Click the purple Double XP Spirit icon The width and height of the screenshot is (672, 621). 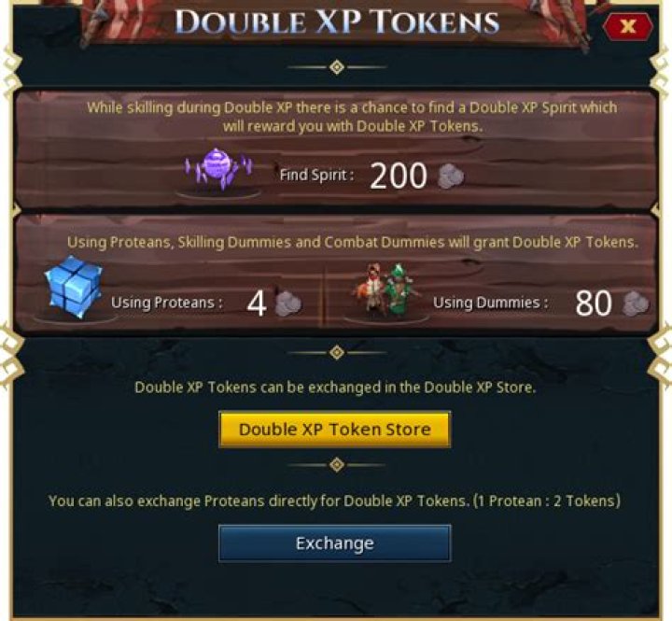[218, 168]
